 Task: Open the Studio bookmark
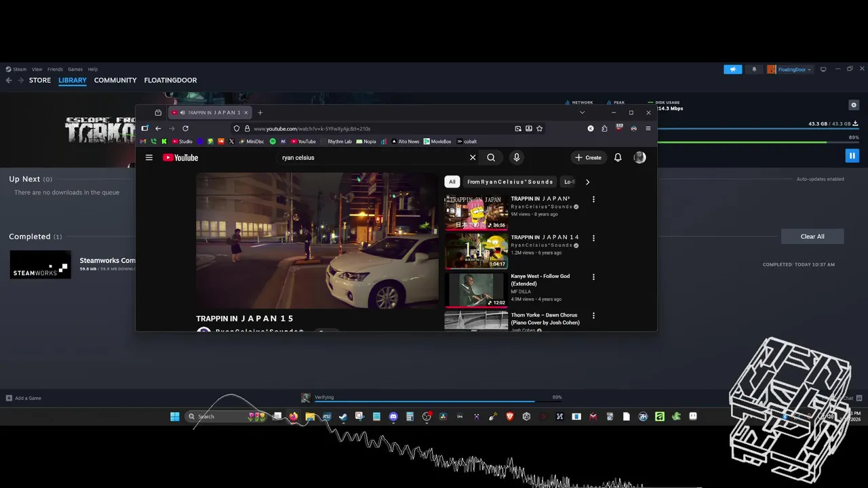click(182, 142)
